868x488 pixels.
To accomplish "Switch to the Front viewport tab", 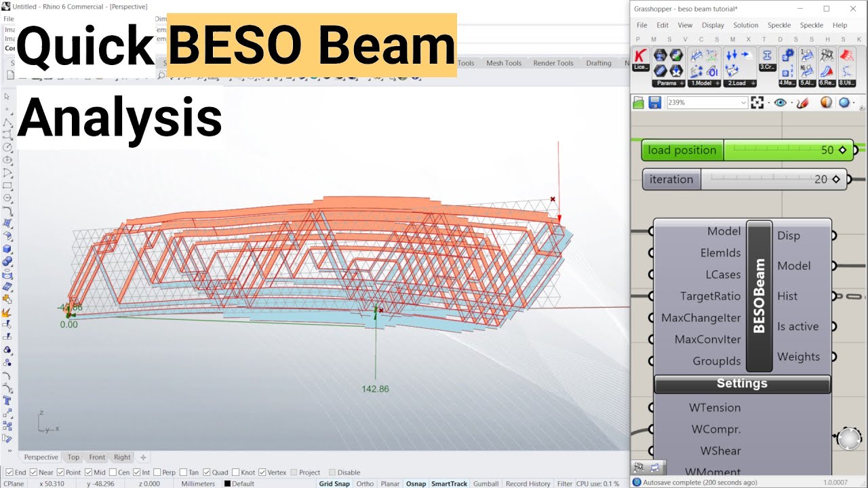I will (97, 457).
